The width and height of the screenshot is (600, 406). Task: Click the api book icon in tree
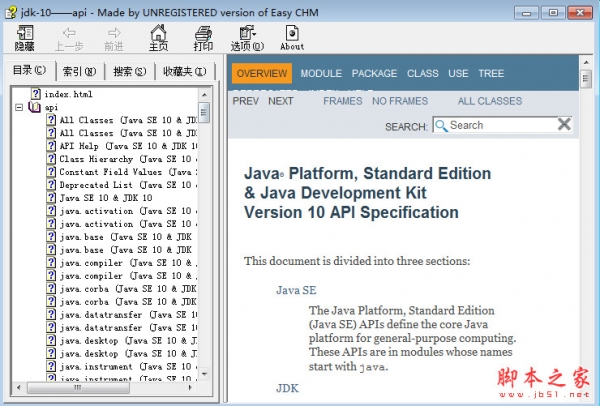pos(34,107)
